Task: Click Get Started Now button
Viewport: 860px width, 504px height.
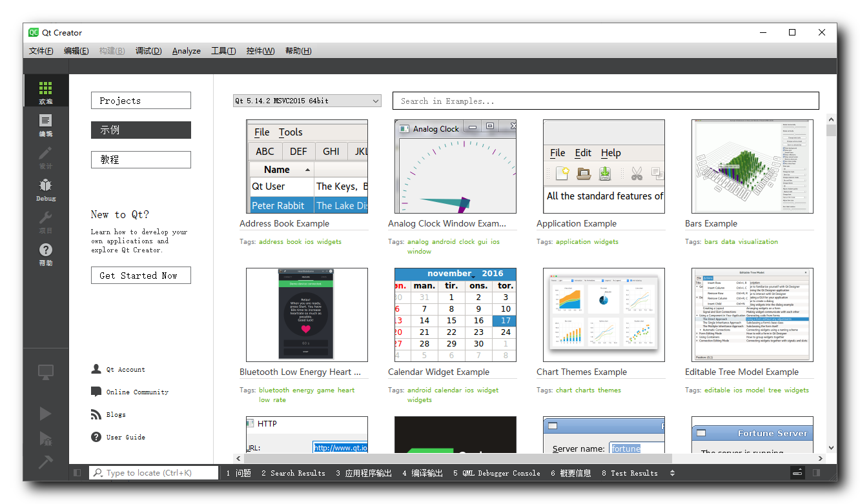Action: [141, 275]
